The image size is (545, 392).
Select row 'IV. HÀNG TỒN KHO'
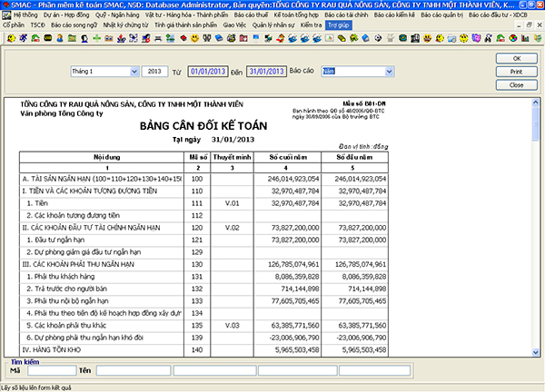point(203,350)
